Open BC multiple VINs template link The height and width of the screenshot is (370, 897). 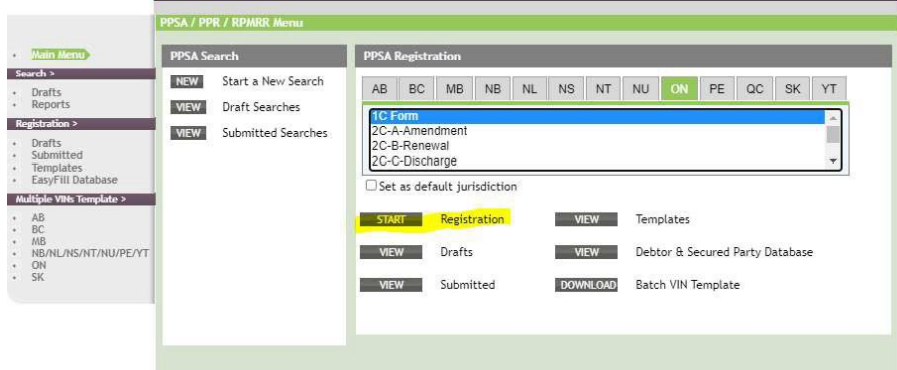38,229
